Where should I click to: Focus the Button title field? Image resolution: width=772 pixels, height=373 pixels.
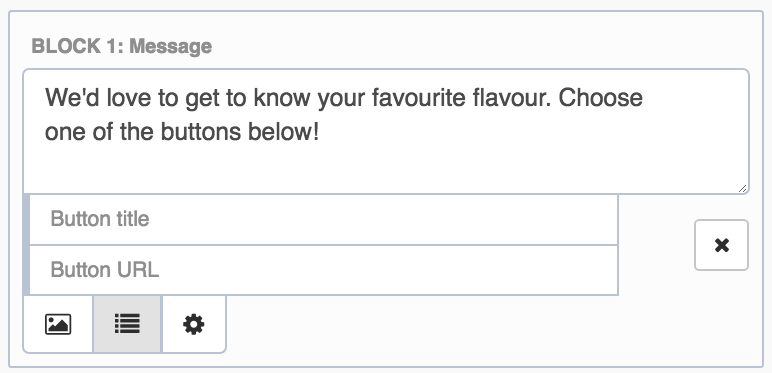(x=323, y=219)
